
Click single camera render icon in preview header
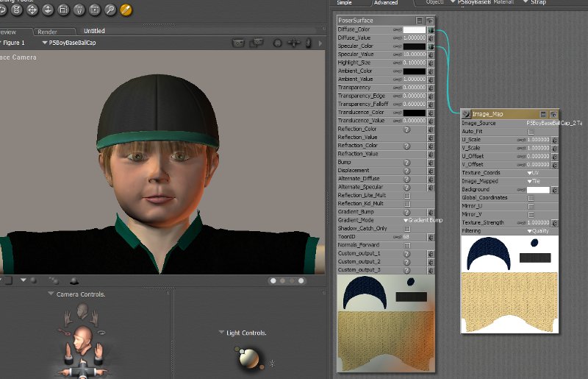click(238, 43)
